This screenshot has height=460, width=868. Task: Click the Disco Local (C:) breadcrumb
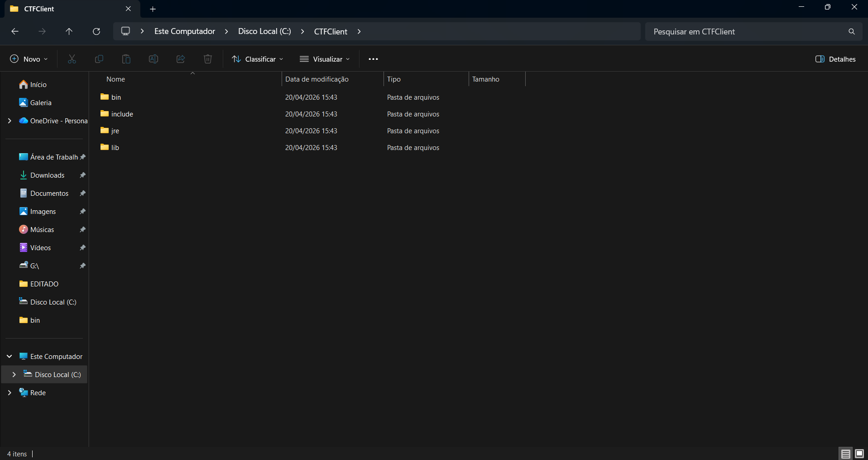[x=264, y=31]
